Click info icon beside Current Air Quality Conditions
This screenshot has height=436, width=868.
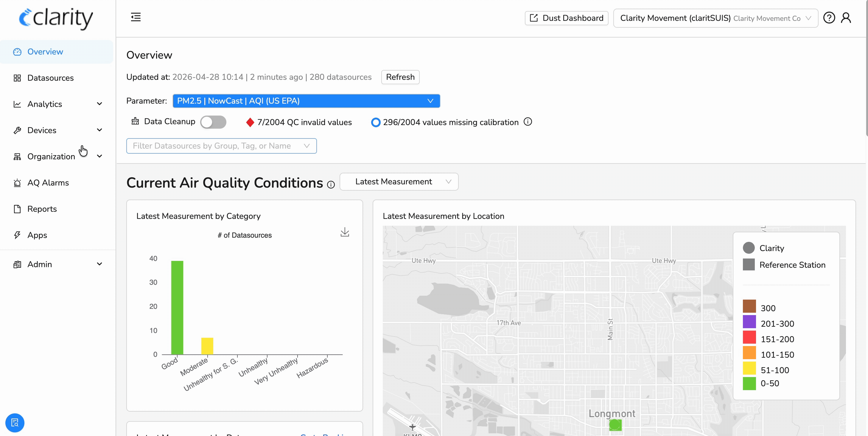pyautogui.click(x=331, y=184)
